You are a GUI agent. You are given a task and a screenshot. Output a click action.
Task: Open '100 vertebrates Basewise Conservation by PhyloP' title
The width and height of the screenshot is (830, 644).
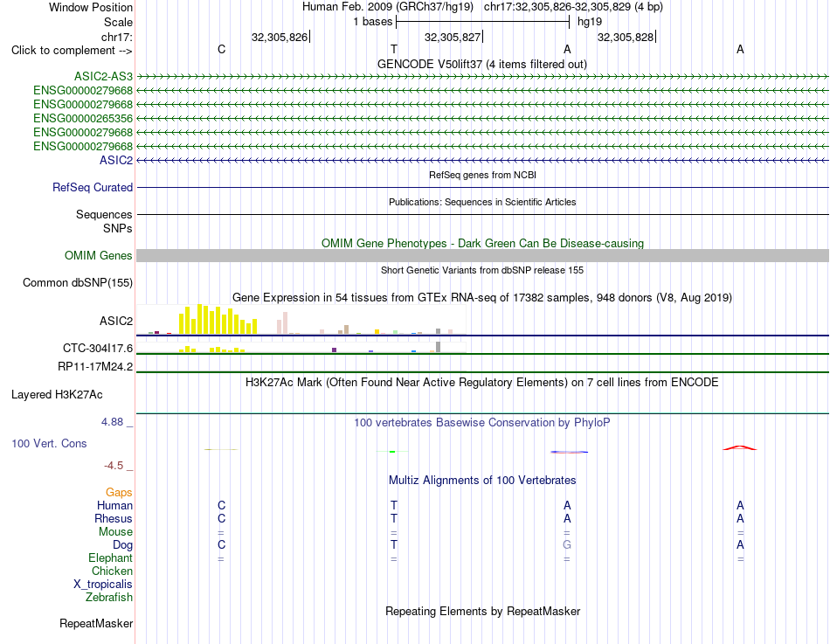482,423
